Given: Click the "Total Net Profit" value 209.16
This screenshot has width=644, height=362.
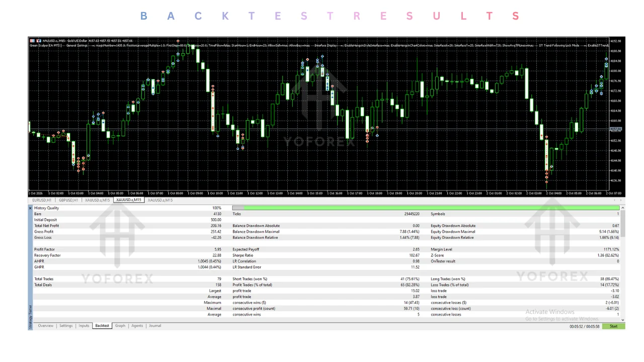Looking at the screenshot, I should point(216,226).
